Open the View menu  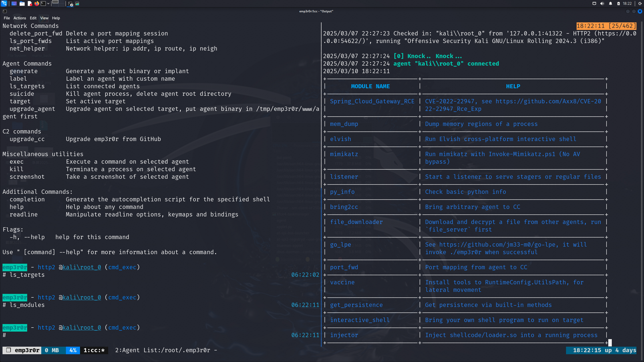[x=44, y=18]
